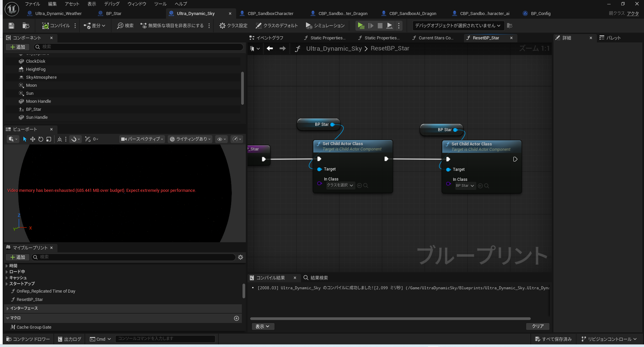This screenshot has height=347, width=644.
Task: Click the Compile button
Action: point(56,26)
